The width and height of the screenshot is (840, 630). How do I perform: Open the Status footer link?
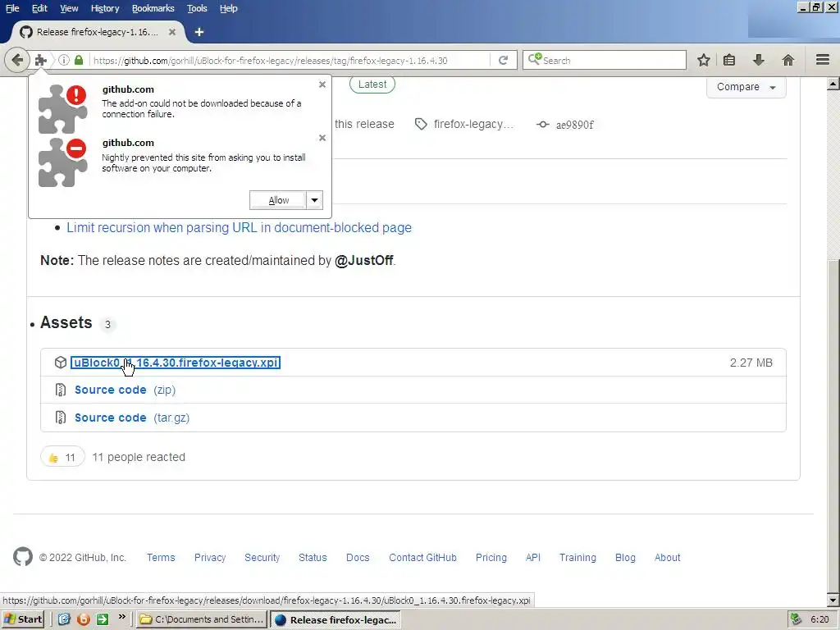tap(313, 557)
